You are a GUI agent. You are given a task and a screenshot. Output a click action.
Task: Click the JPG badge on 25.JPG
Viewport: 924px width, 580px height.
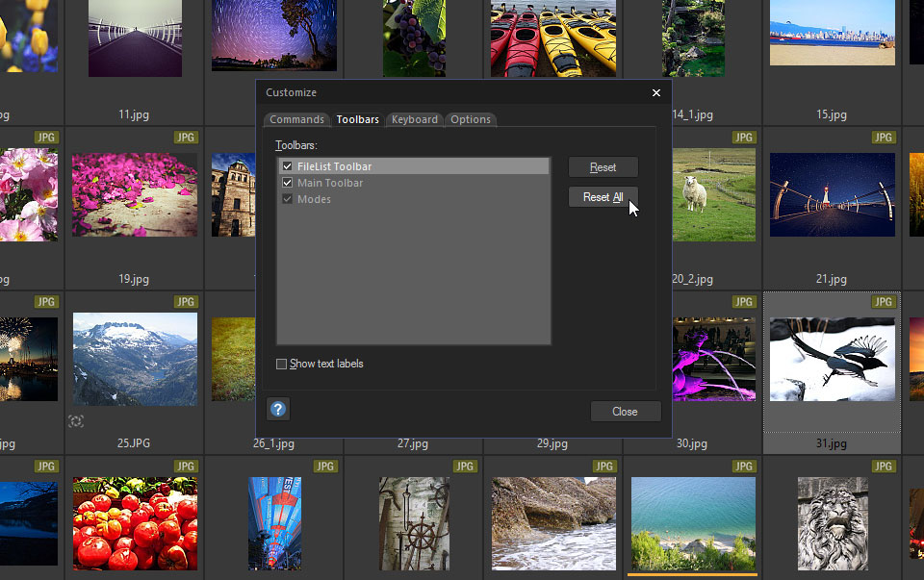point(186,301)
